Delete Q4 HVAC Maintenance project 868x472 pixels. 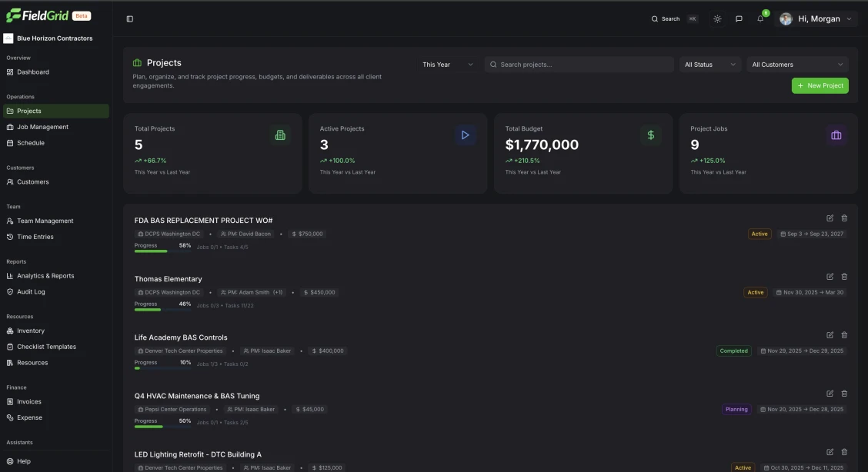click(x=844, y=394)
